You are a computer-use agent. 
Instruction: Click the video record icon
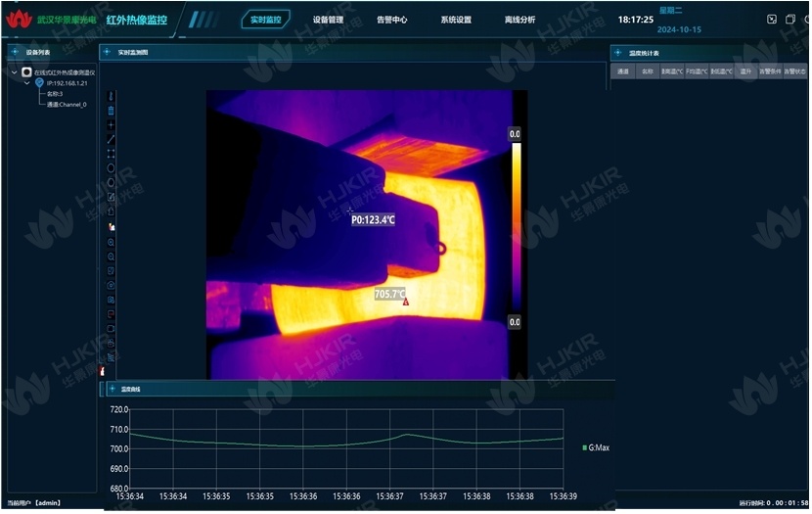[x=111, y=329]
